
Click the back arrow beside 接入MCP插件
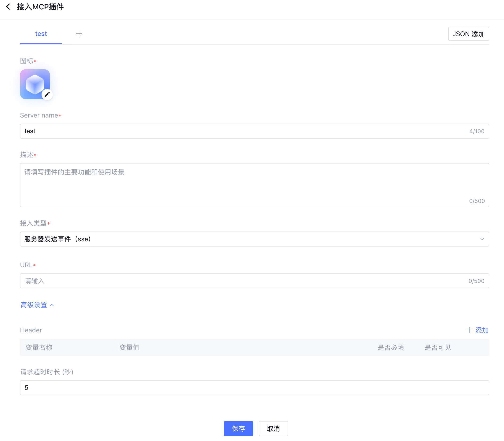(x=8, y=7)
